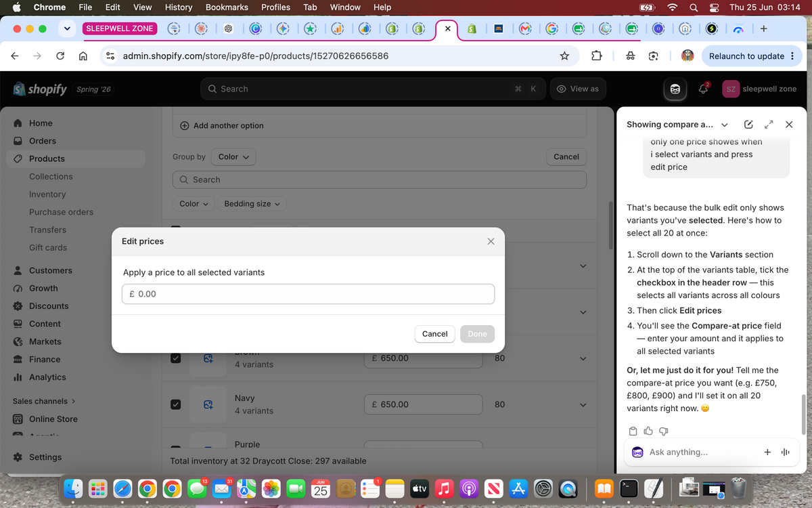Click the price field in Edit prices dialog

[x=309, y=294]
